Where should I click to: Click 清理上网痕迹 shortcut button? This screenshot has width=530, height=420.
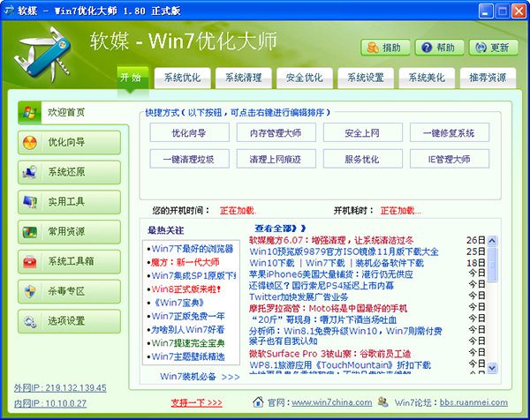pyautogui.click(x=276, y=159)
